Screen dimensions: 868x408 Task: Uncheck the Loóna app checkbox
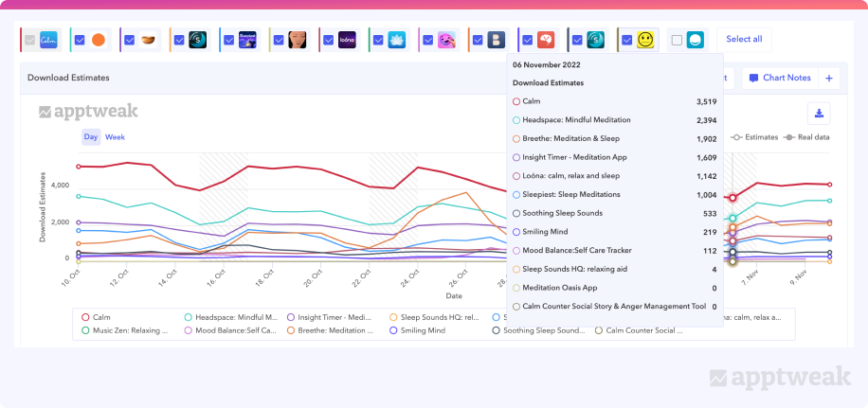[329, 40]
